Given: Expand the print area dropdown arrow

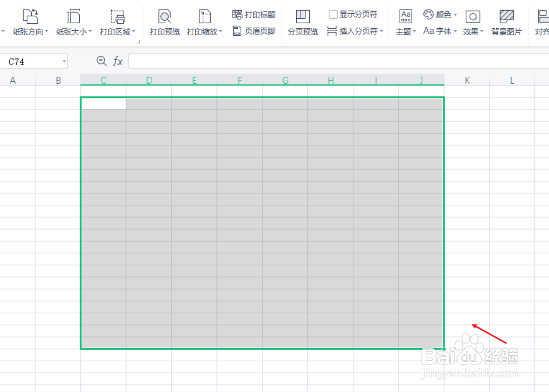Looking at the screenshot, I should pyautogui.click(x=134, y=31).
